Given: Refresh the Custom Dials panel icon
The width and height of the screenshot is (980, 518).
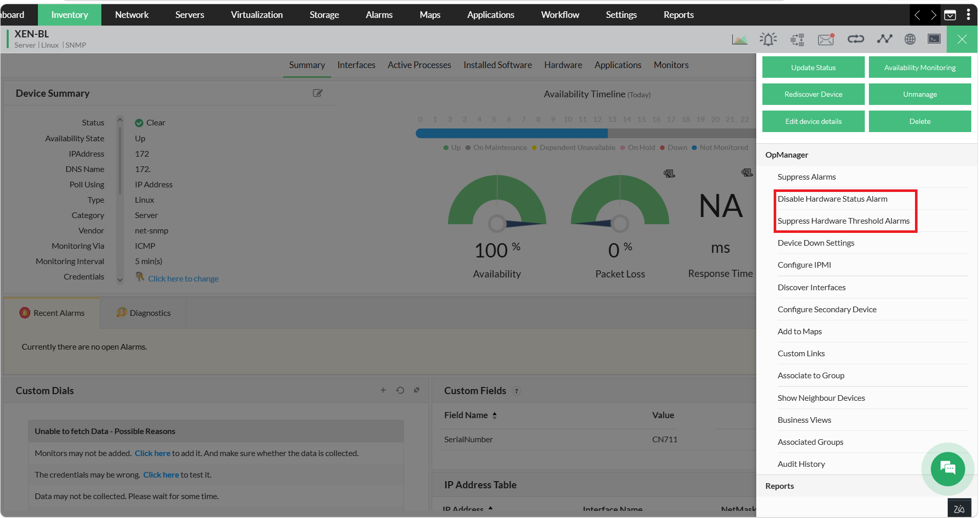Looking at the screenshot, I should (400, 390).
